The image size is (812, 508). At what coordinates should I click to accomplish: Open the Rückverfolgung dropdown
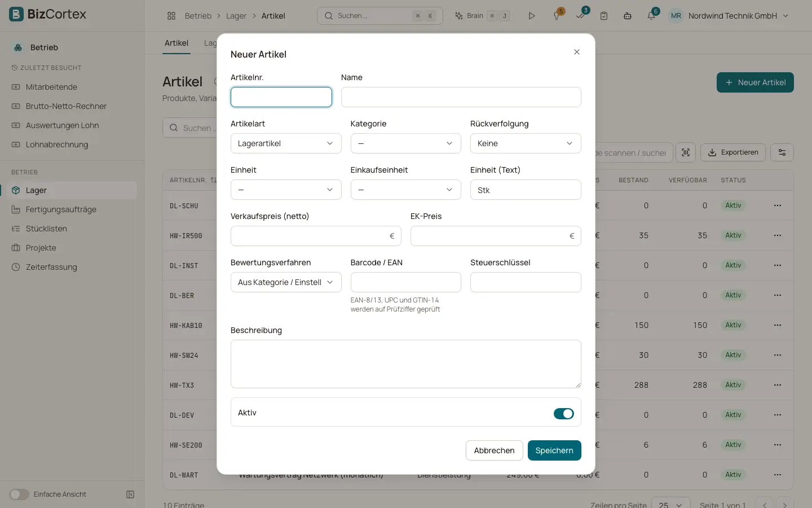tap(526, 143)
